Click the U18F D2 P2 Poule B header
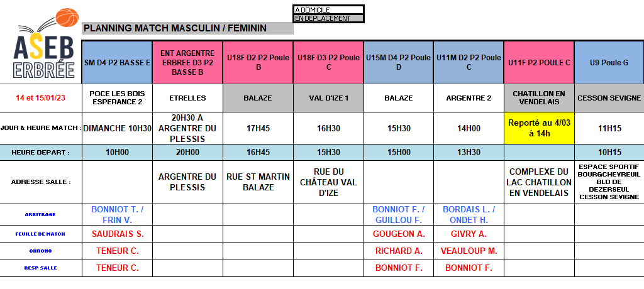Viewport: 644px width, 289px height. click(x=258, y=62)
